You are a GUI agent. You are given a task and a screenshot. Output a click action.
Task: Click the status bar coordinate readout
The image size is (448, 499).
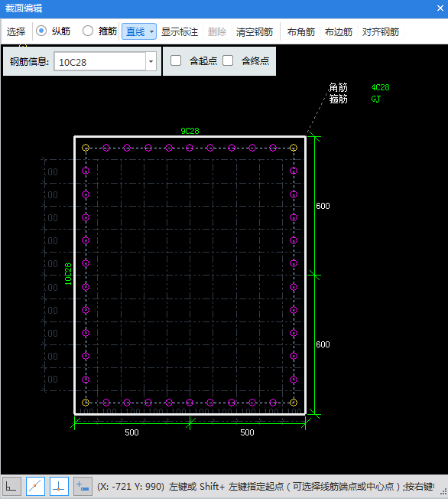pyautogui.click(x=131, y=487)
